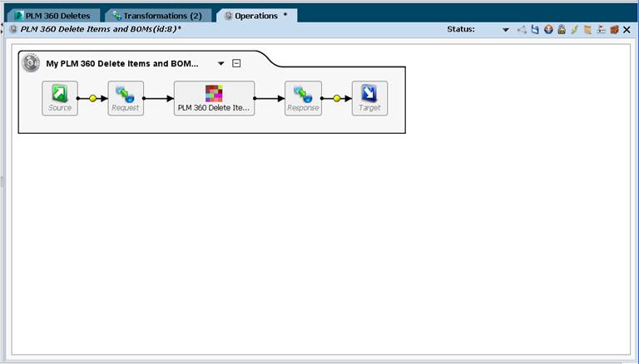Click yellow dot between Source and Request
This screenshot has width=639, height=364.
[x=93, y=98]
